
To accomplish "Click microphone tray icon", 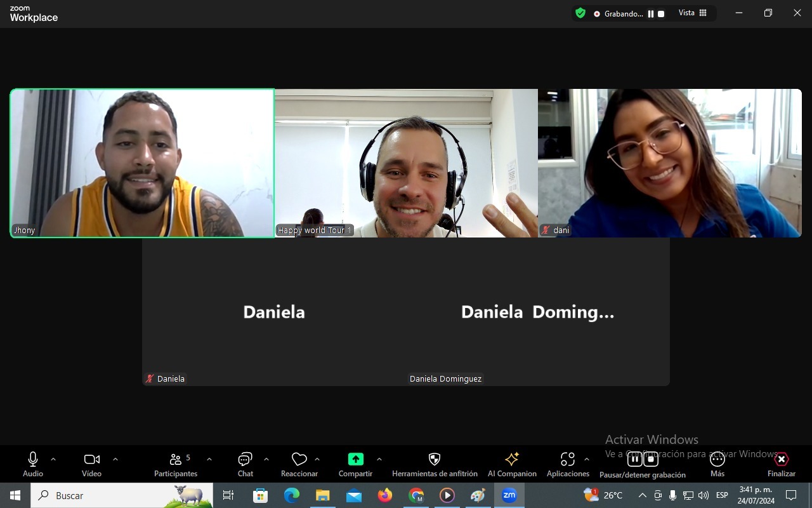I will (673, 495).
